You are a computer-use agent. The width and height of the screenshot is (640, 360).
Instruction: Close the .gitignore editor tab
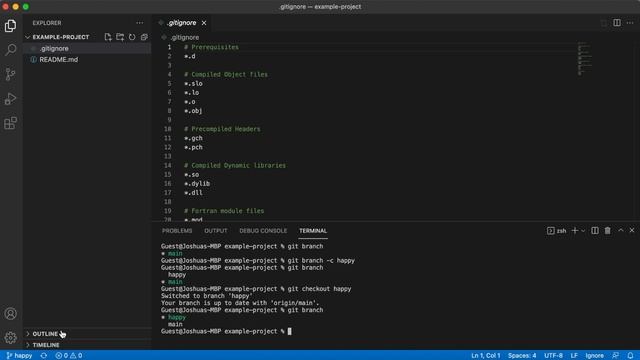(204, 23)
